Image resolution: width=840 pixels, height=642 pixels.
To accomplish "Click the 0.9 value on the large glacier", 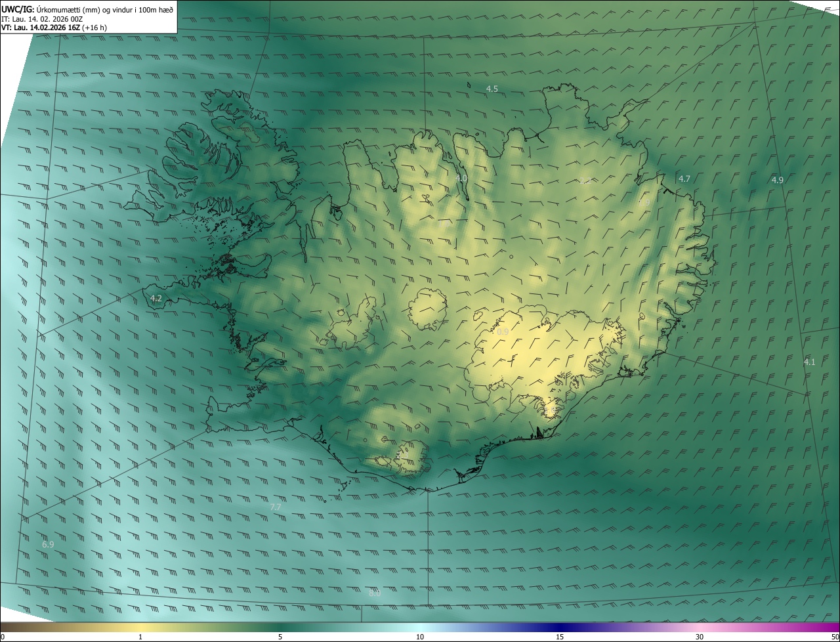I will point(503,332).
